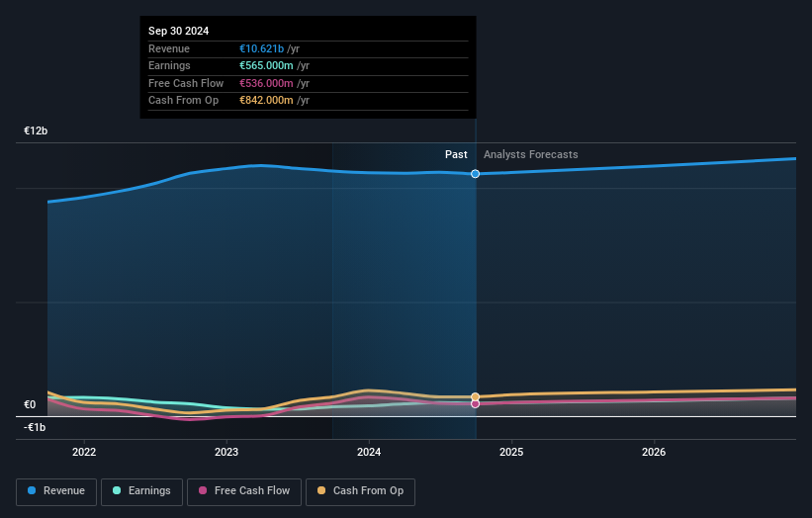The width and height of the screenshot is (812, 518).
Task: Click the Sep 30 2024 tooltip date
Action: (179, 31)
